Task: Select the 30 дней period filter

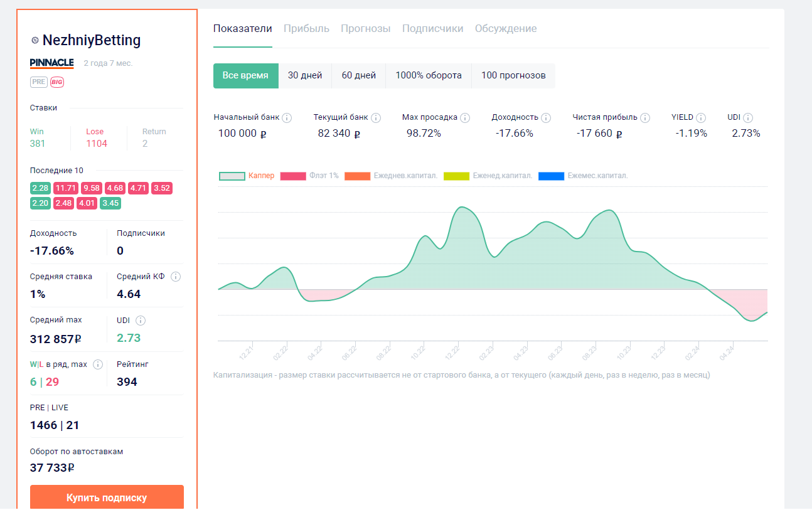Action: tap(305, 76)
